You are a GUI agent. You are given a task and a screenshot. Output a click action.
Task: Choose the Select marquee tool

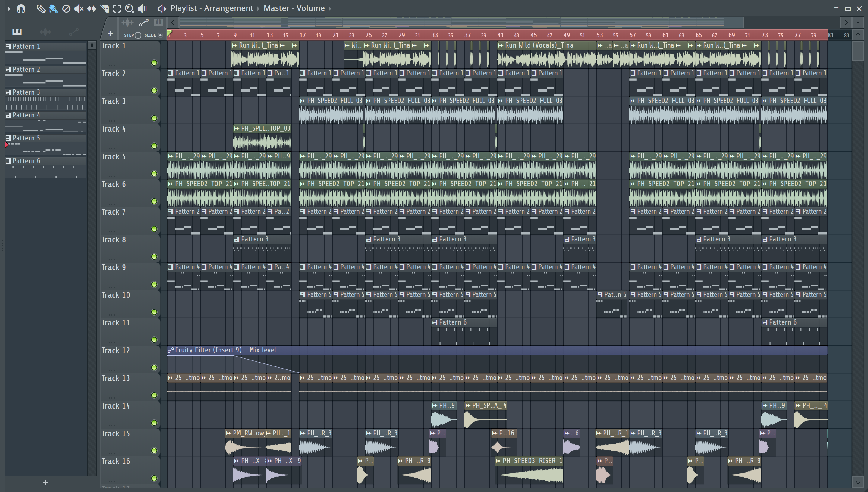click(117, 8)
